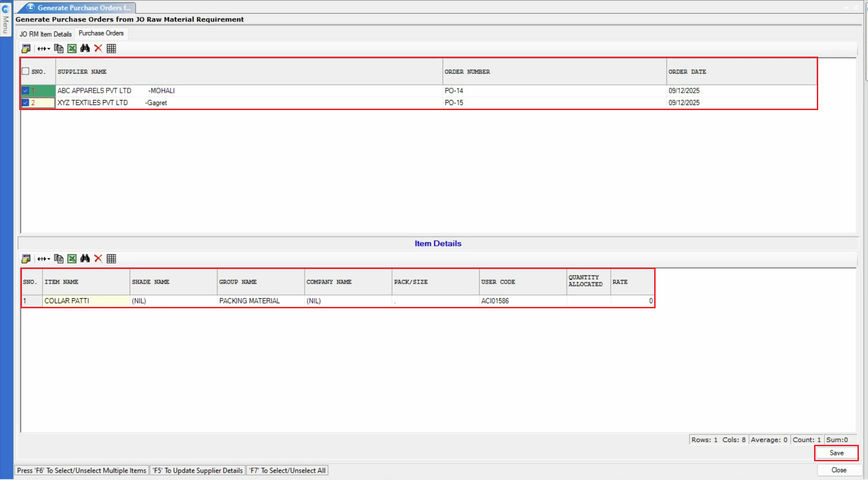
Task: Open column width dropdown in upper toolbar
Action: point(44,48)
